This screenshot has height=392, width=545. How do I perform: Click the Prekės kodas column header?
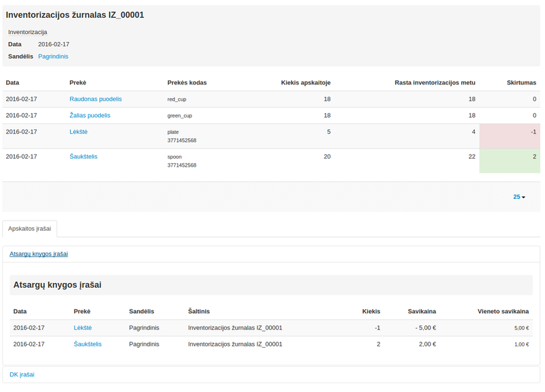187,82
